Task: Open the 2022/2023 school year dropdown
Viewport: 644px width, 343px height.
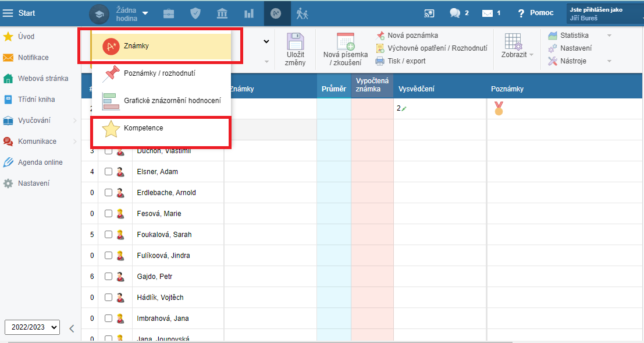Action: coord(32,327)
